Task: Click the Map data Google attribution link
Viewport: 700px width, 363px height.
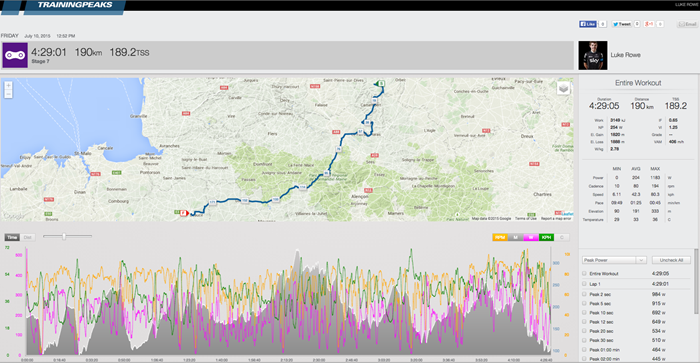Action: [492, 219]
